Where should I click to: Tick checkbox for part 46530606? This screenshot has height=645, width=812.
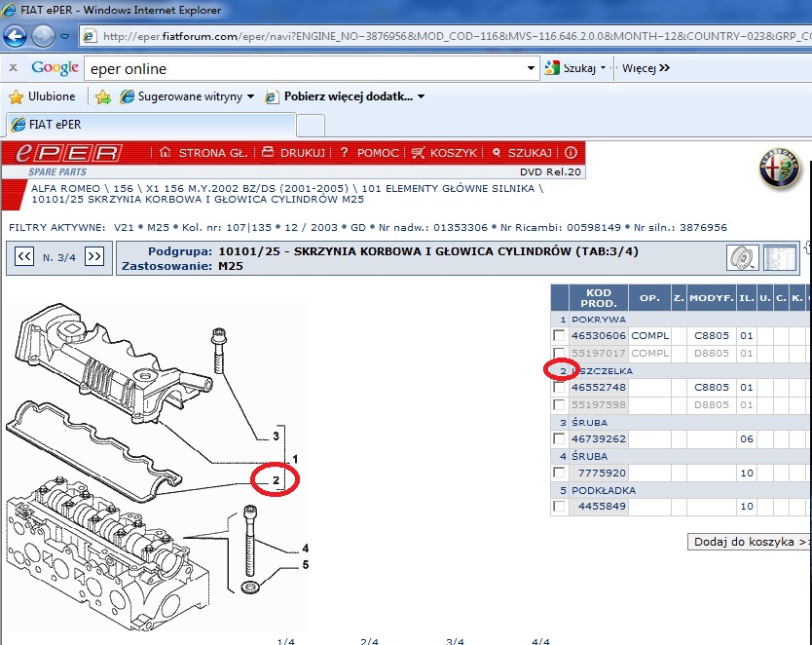pos(559,336)
